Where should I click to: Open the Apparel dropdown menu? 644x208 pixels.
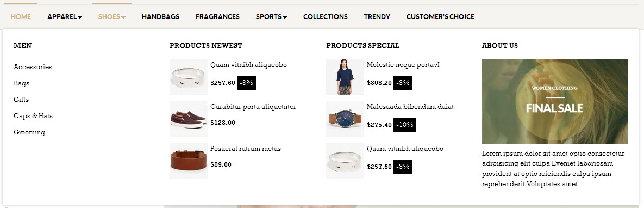coord(65,17)
